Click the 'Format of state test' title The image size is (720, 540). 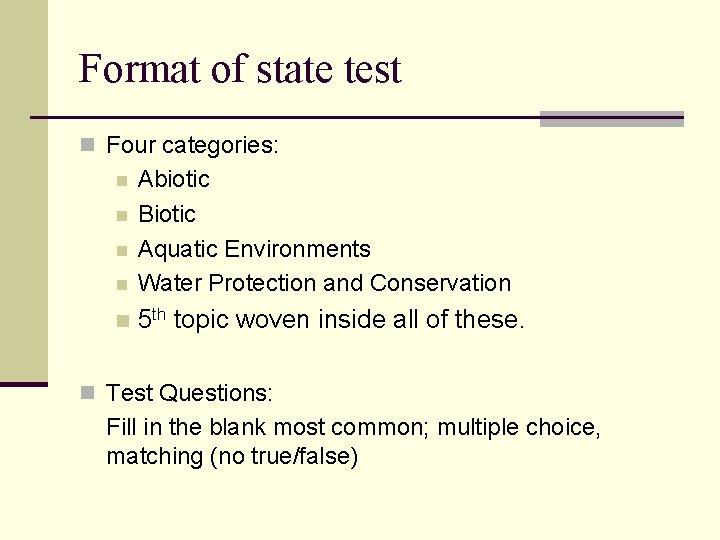click(x=240, y=69)
